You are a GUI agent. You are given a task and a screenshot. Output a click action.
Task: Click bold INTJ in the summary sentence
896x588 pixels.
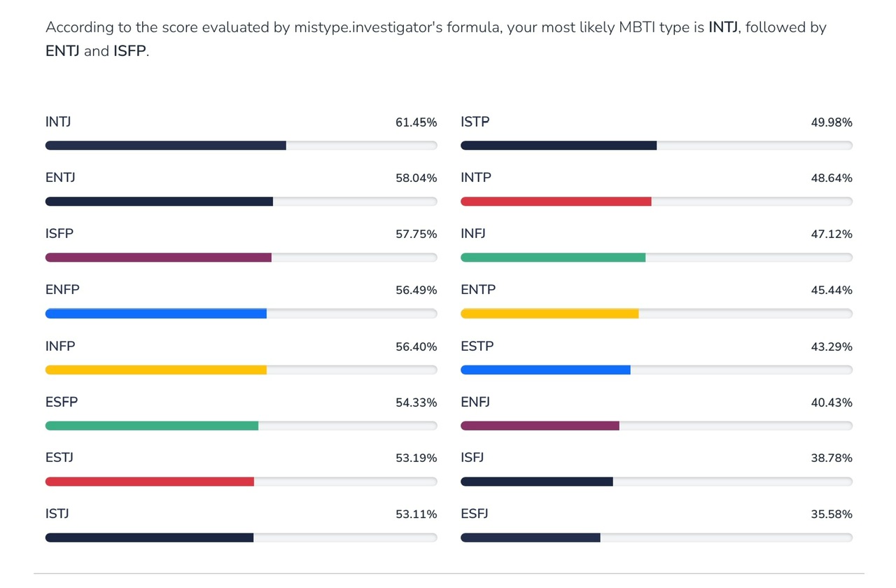(x=723, y=27)
